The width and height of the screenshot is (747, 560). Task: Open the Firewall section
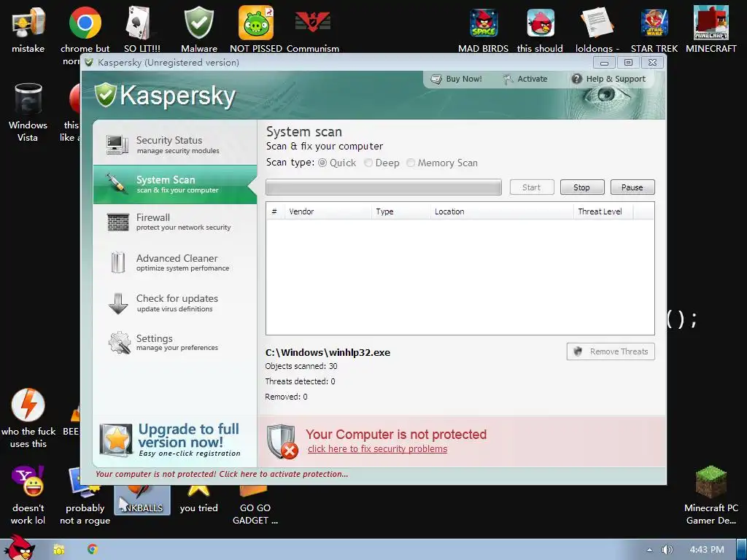pos(175,222)
